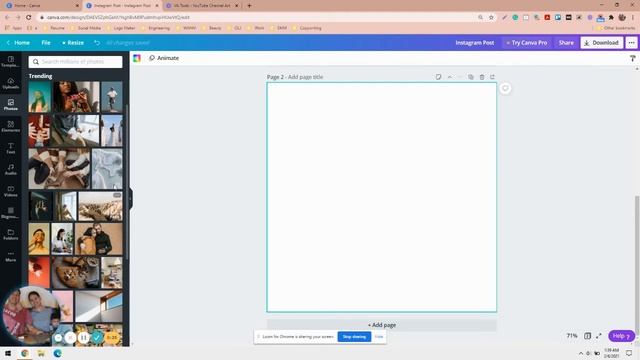Click the Animate button
The height and width of the screenshot is (360, 640).
[x=164, y=58]
